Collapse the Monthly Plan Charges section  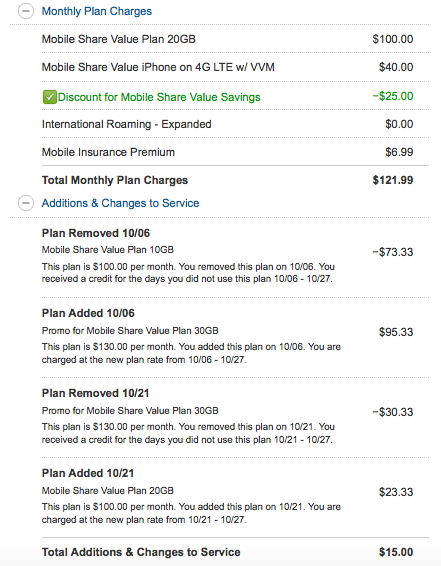(x=26, y=11)
